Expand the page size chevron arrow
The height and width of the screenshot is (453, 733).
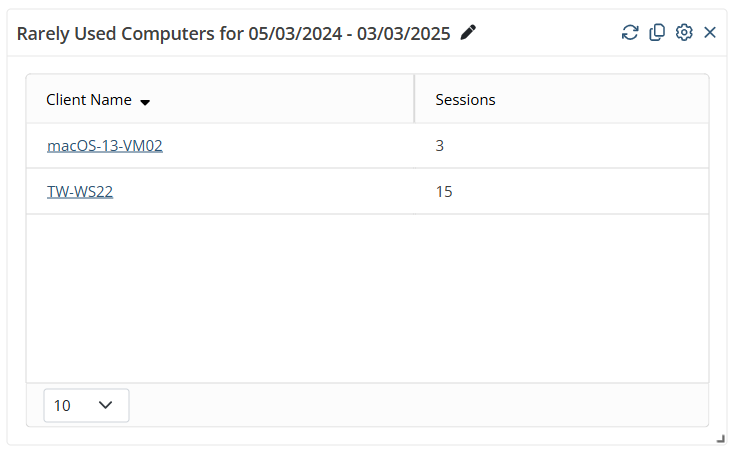(x=106, y=405)
